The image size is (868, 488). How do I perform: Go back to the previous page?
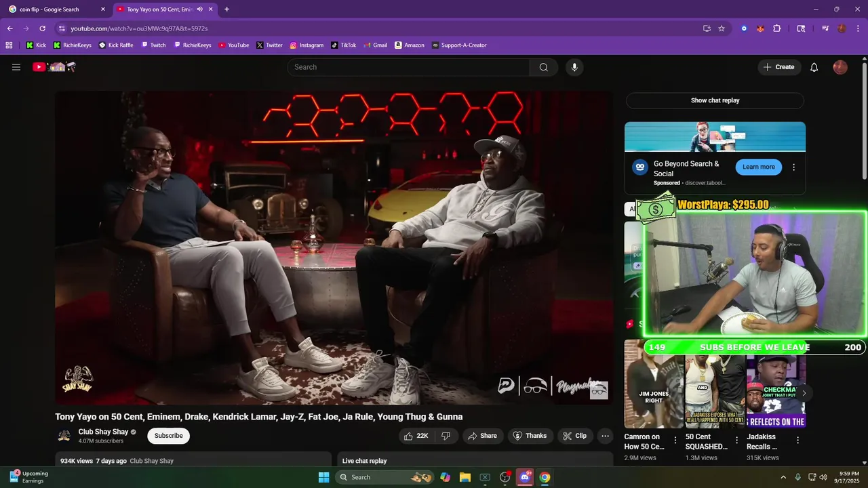10,28
